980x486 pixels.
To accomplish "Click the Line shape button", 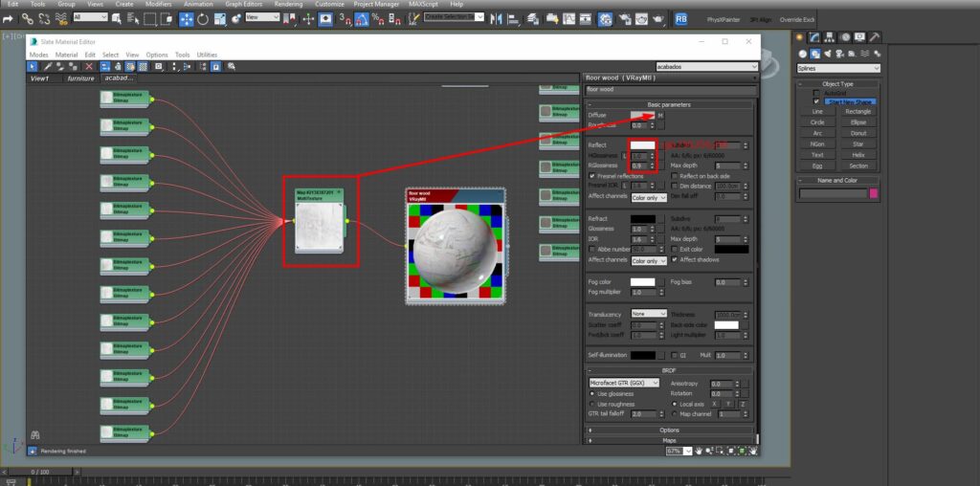I will tap(817, 111).
